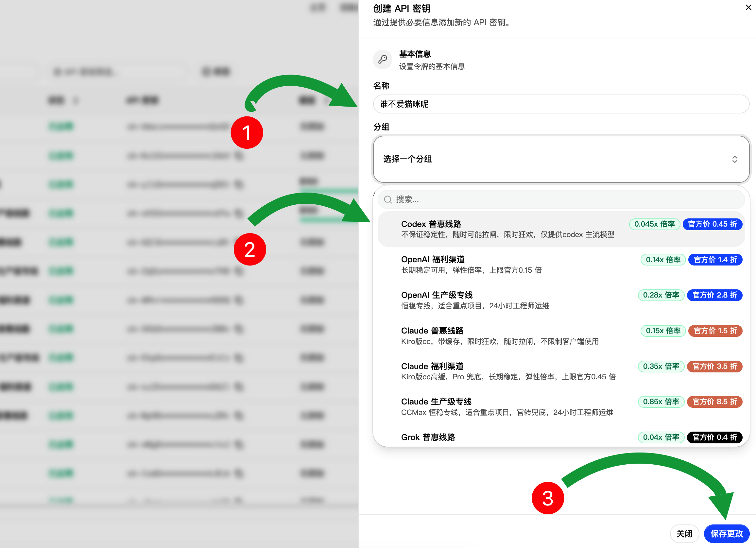Select the Claude 生产级专线 group option

click(x=561, y=407)
